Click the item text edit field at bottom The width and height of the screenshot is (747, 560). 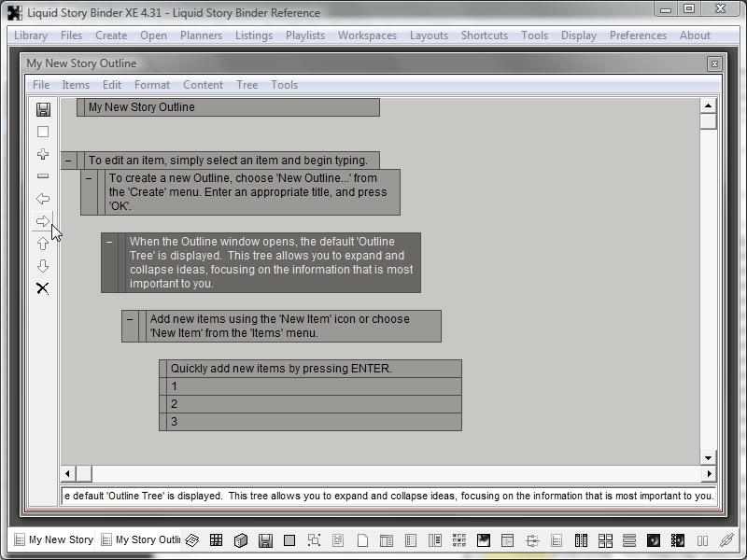click(x=388, y=496)
